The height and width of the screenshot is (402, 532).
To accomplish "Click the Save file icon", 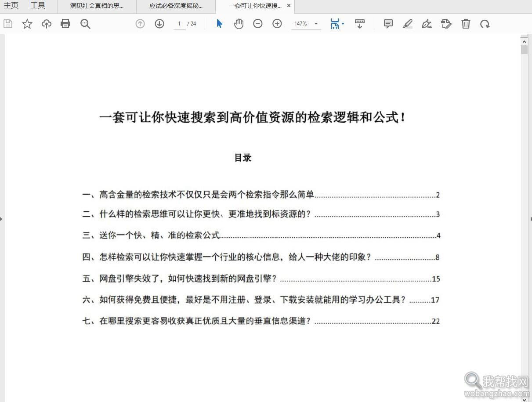I will [x=8, y=24].
